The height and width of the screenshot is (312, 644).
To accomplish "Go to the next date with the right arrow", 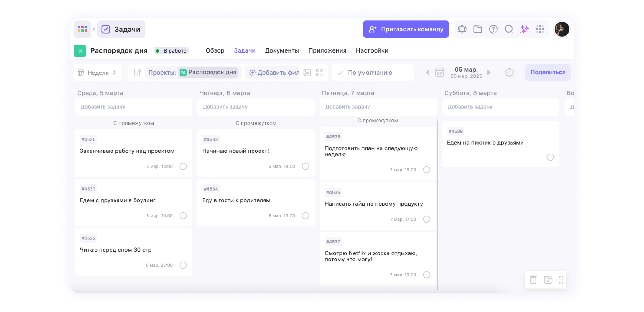I will pos(489,72).
